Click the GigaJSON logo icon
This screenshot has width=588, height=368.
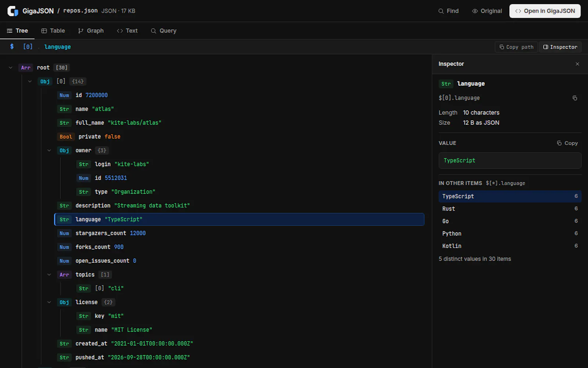coord(13,11)
